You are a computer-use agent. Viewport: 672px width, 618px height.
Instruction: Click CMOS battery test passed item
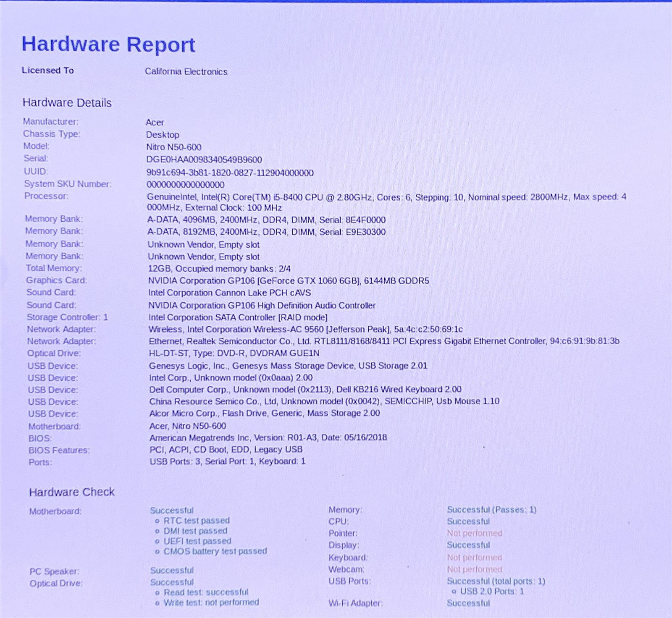(x=215, y=551)
